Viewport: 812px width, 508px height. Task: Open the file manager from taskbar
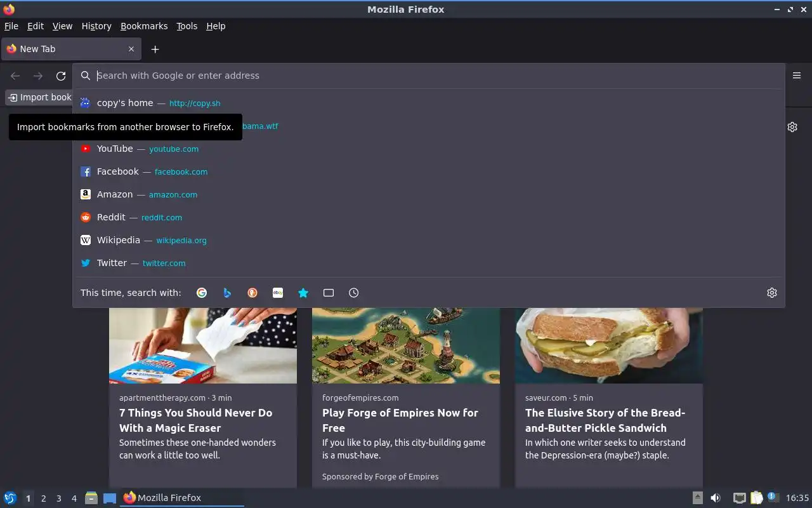click(91, 498)
